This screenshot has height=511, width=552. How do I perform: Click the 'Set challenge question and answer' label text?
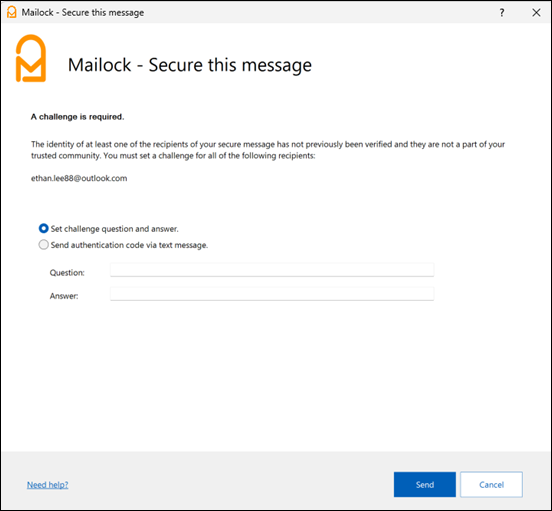[x=114, y=229]
